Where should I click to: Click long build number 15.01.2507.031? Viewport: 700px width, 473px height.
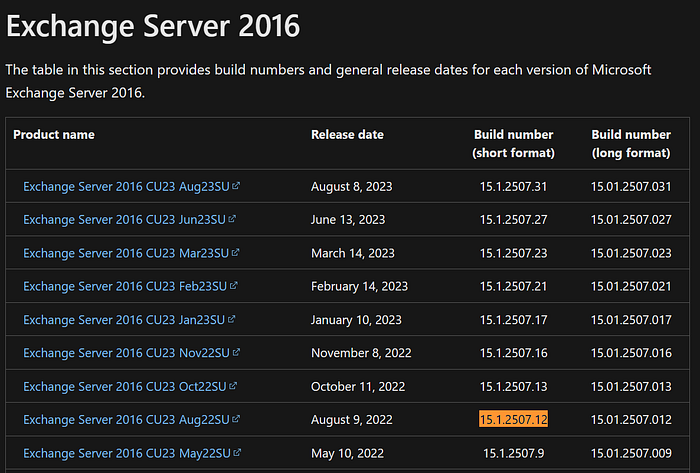tap(631, 187)
